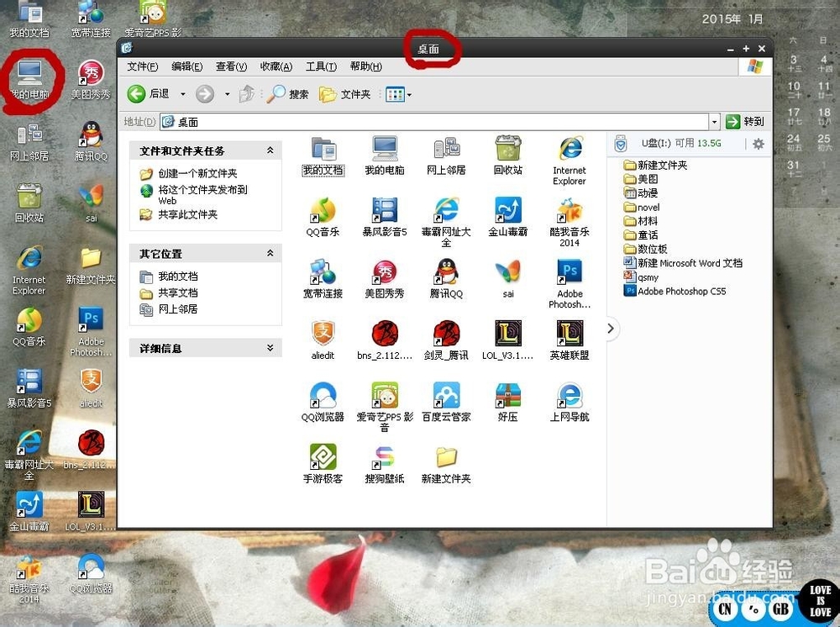840x627 pixels.
Task: Open 我的电脑 icon in the 桌面 window
Action: point(384,156)
